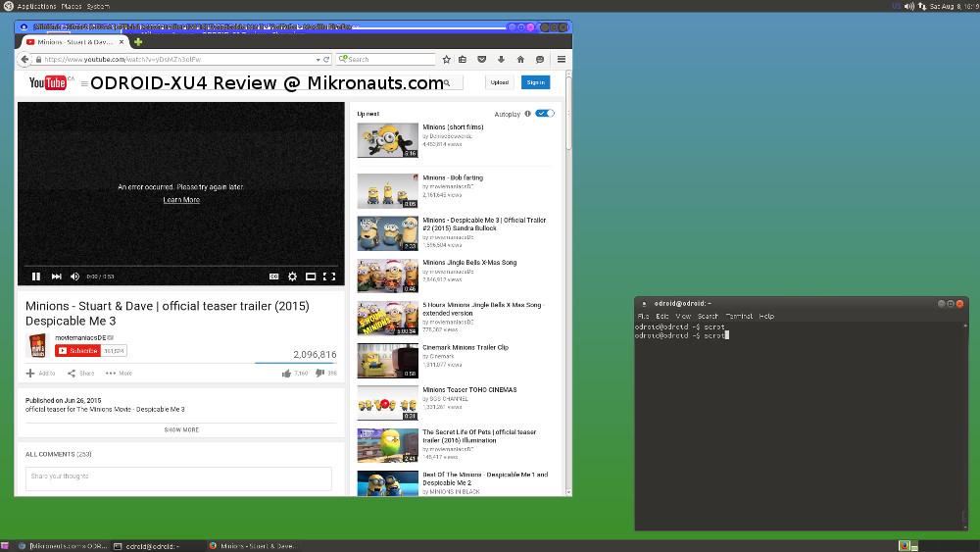Open the Hello chat bubble icon
980x552 pixels.
point(540,60)
